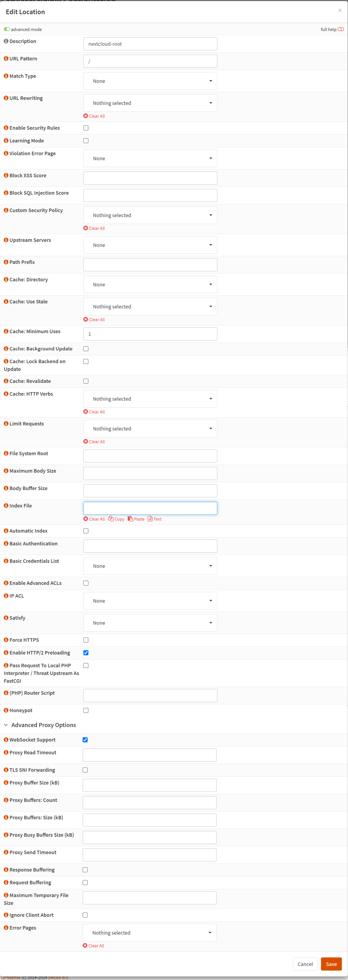This screenshot has width=348, height=980.
Task: Click the Save button
Action: click(331, 964)
